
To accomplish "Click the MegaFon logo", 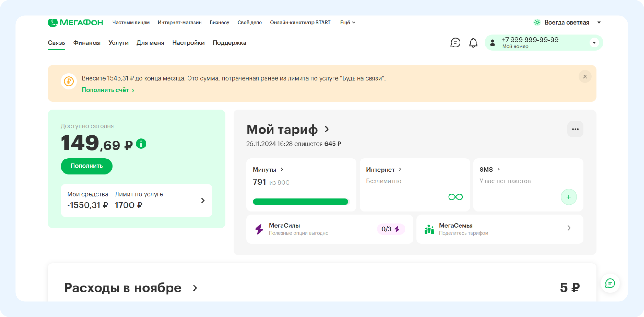I will [x=75, y=23].
